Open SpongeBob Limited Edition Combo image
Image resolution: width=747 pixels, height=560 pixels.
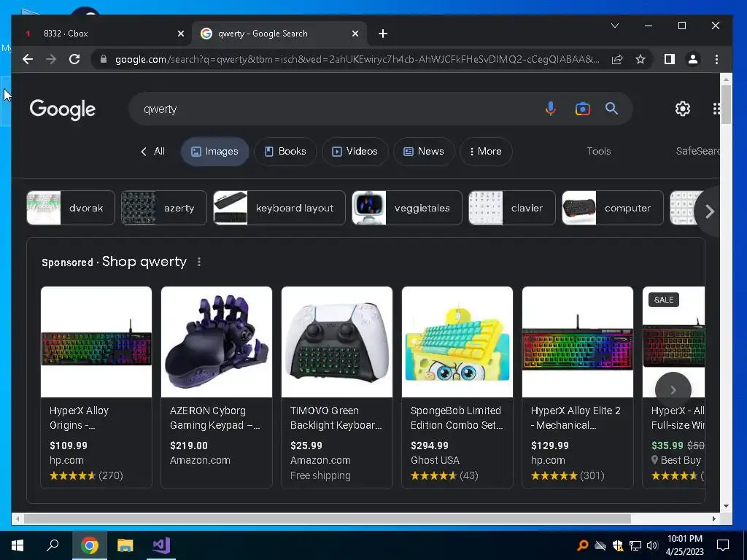tap(457, 342)
